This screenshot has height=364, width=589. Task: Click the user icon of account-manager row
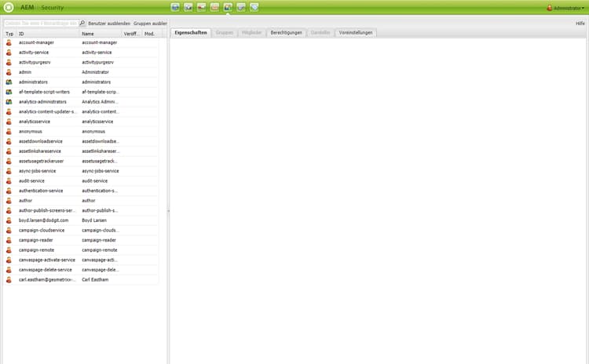pyautogui.click(x=9, y=42)
